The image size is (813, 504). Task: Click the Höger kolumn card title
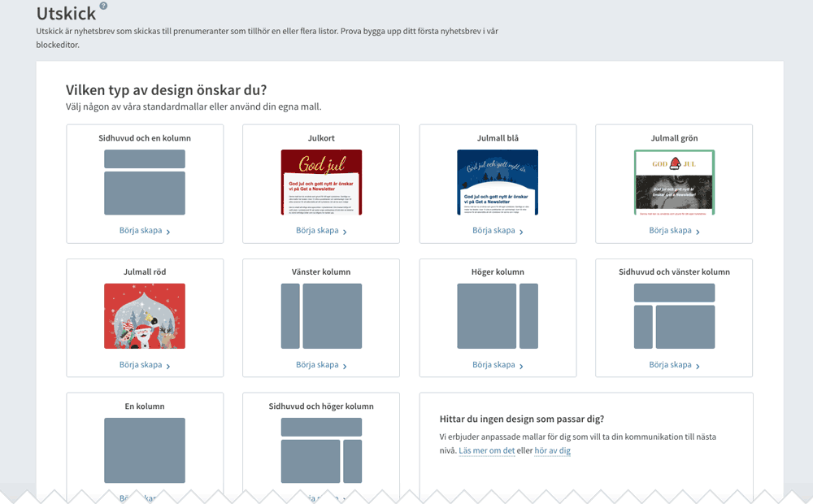[x=498, y=272]
